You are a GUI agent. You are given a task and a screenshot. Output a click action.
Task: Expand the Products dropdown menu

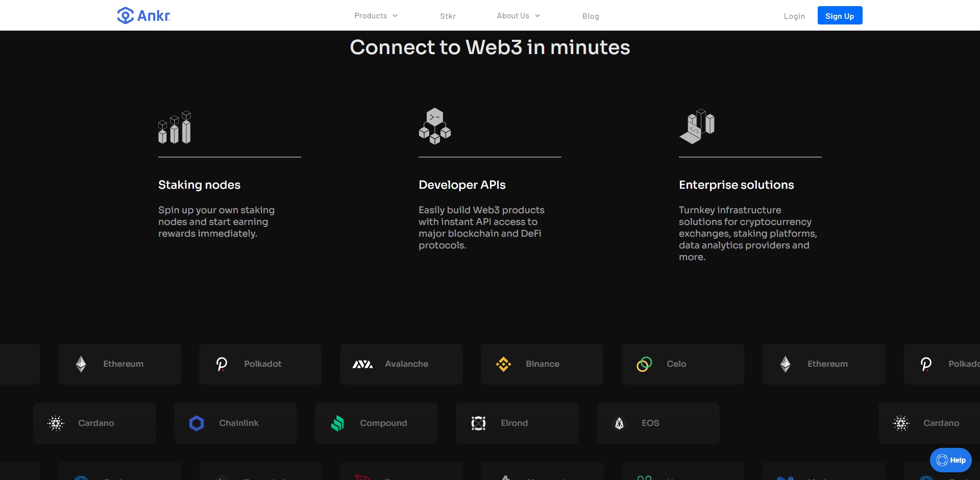tap(376, 16)
